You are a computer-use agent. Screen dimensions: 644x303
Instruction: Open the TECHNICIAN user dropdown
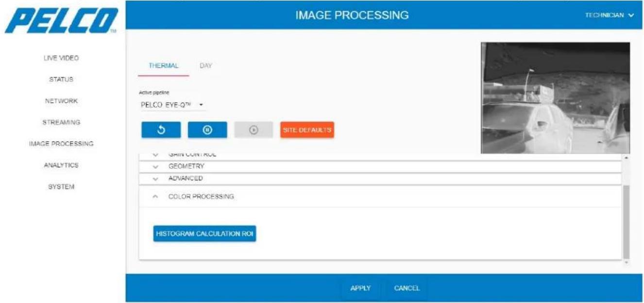point(610,15)
